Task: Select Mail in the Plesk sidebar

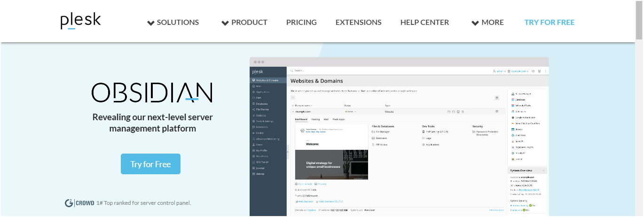Action: [x=258, y=86]
